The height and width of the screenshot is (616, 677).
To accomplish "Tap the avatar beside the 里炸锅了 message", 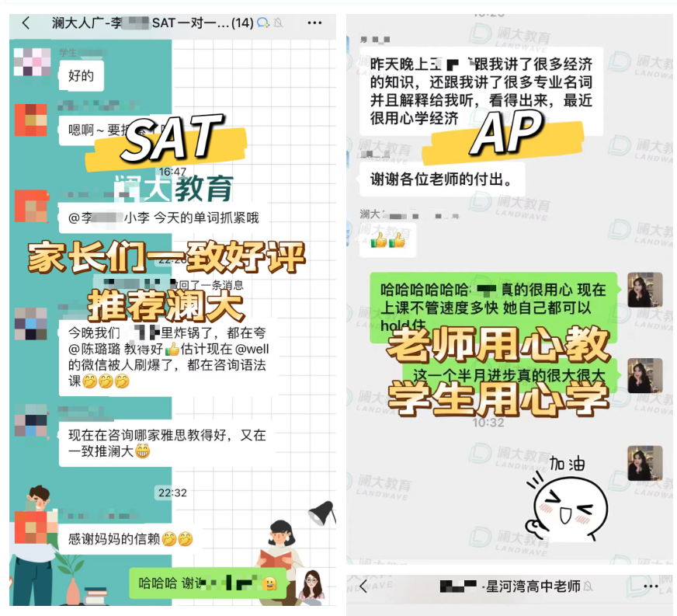I will [x=30, y=324].
